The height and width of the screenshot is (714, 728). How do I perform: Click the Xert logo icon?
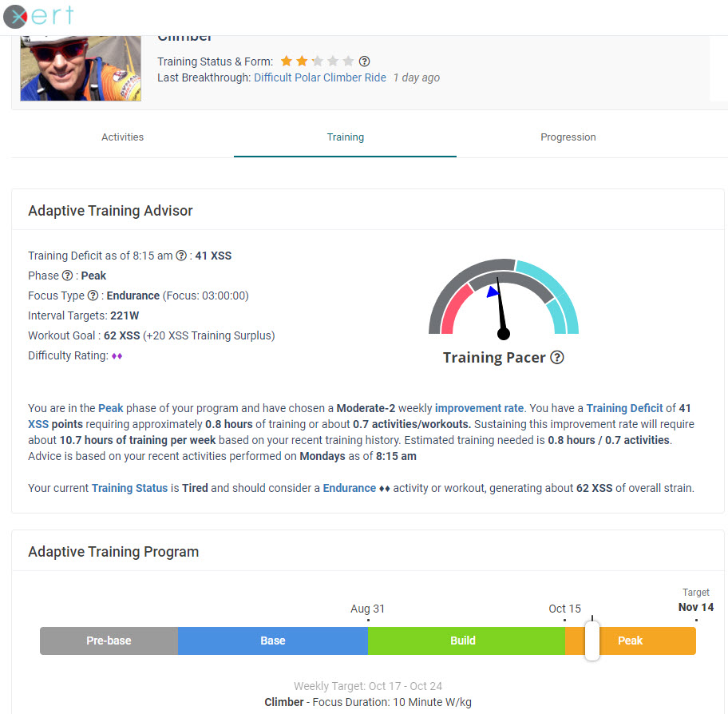(16, 16)
